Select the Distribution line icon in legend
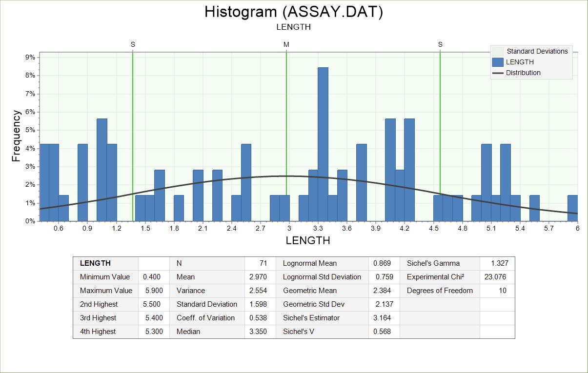This screenshot has width=588, height=373. click(498, 73)
